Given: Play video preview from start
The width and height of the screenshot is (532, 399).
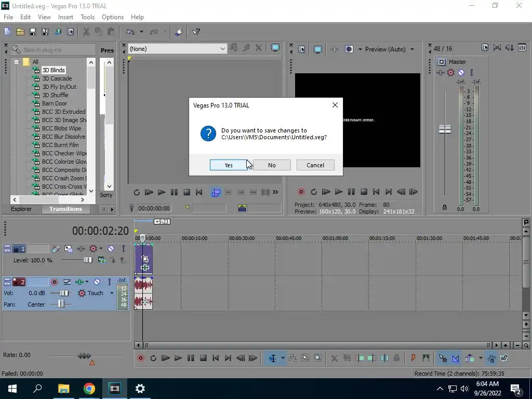Looking at the screenshot, I should tap(326, 192).
